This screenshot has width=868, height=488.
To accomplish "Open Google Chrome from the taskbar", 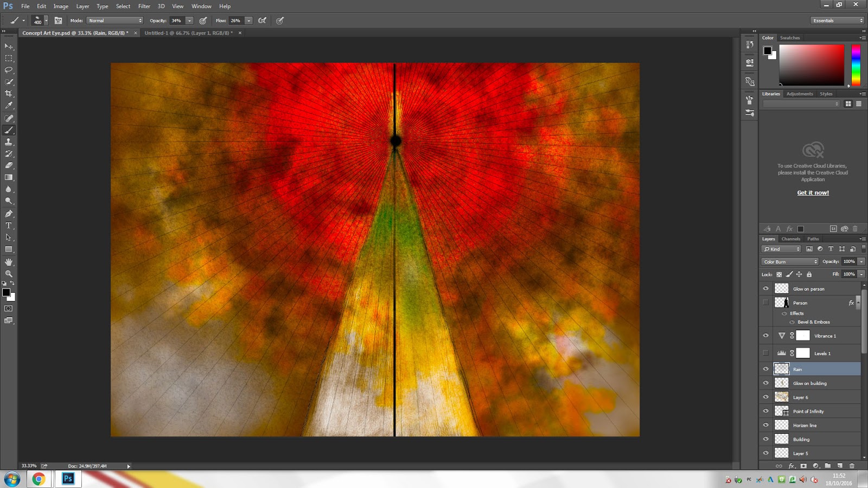I will pos(39,479).
